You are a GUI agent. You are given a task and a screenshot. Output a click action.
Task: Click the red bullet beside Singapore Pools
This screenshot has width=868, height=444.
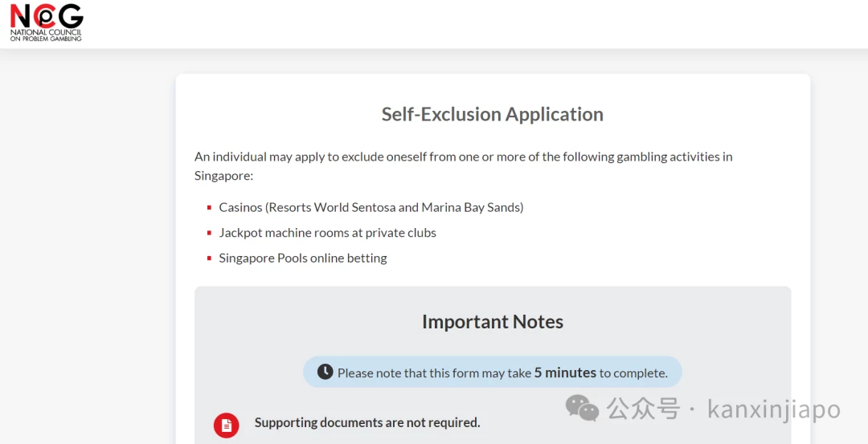[209, 259]
